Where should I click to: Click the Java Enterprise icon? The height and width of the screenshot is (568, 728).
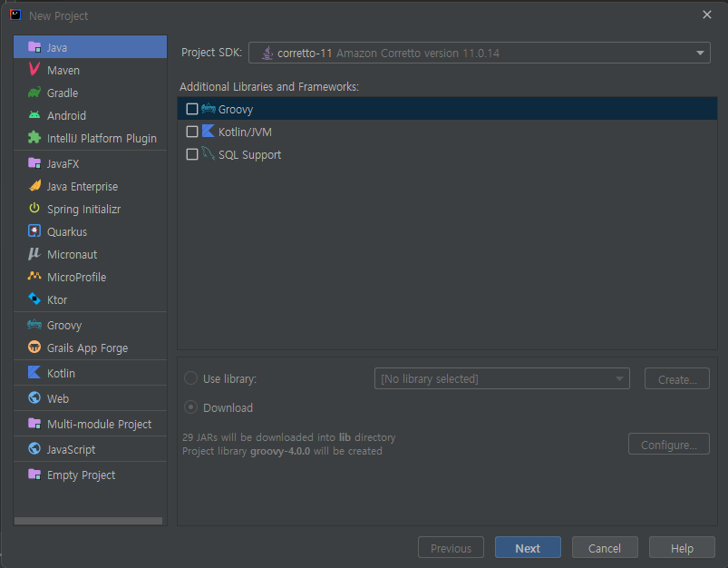coord(34,186)
